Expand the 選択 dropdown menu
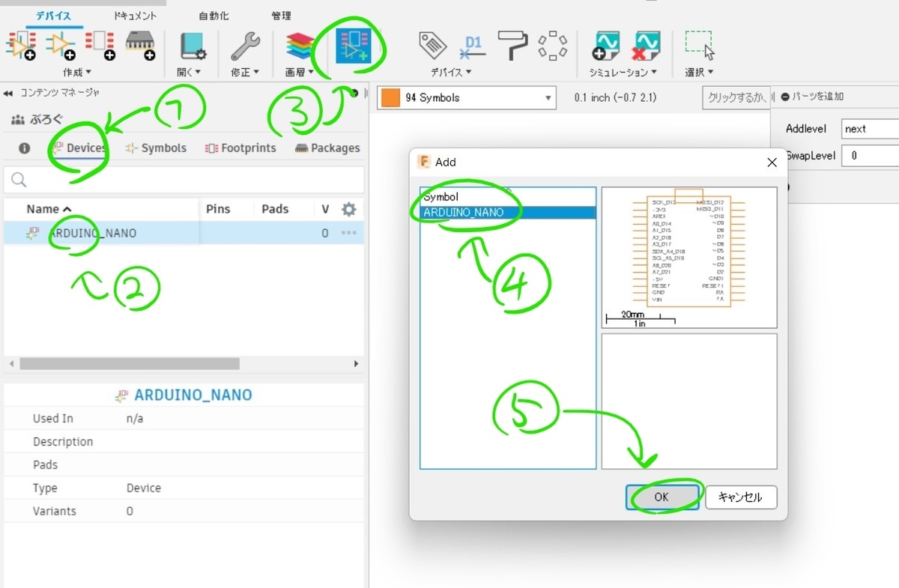Image resolution: width=899 pixels, height=588 pixels. click(700, 72)
